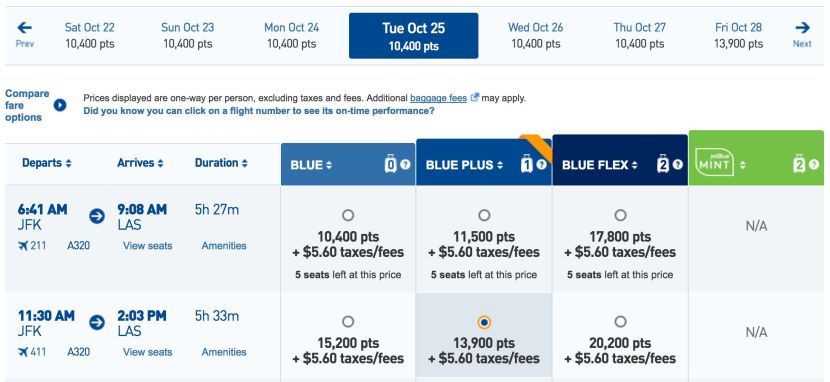Select Blue 15,200 pts for 11:30 AM flight
The width and height of the screenshot is (830, 382).
tap(348, 322)
